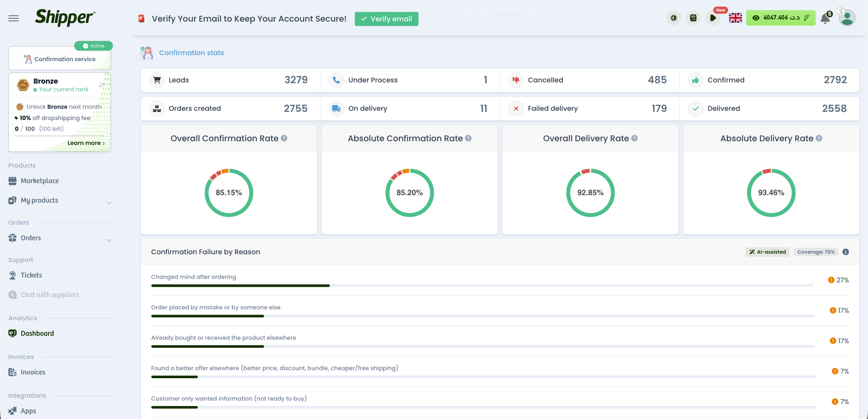Screen dimensions: 868x419
Task: Click the calculator icon in the header
Action: pyautogui.click(x=693, y=18)
